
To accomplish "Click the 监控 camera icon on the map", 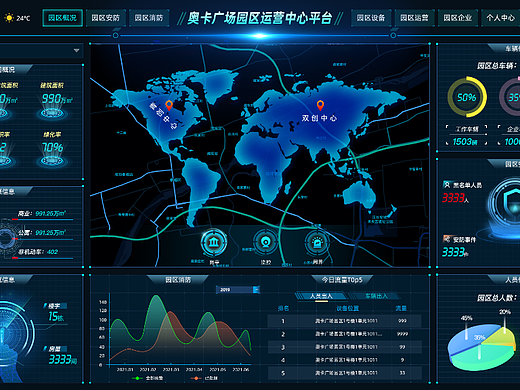I will tap(265, 242).
